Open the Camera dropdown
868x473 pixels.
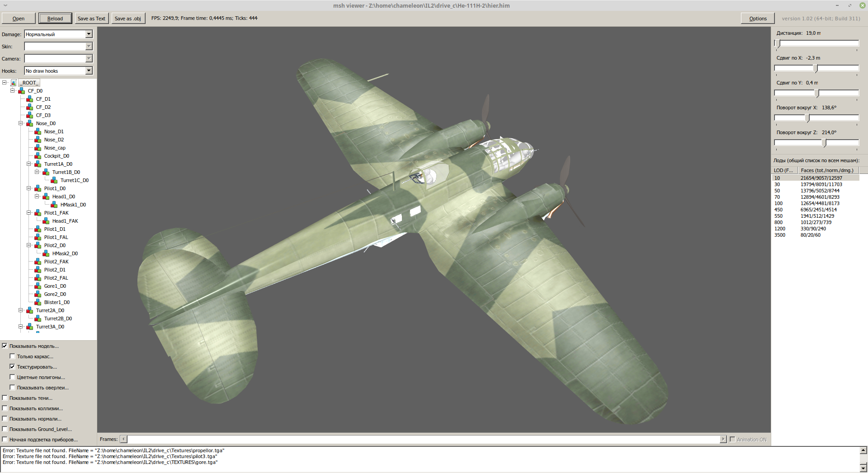(x=58, y=59)
